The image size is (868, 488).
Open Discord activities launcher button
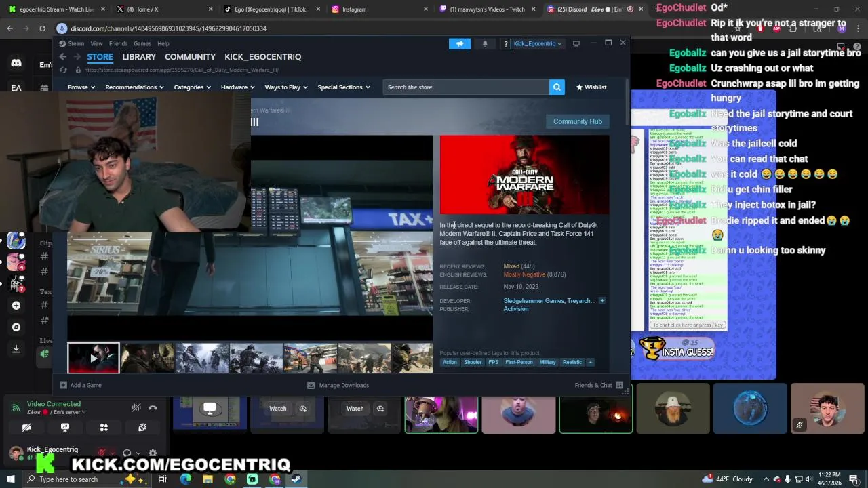(104, 428)
